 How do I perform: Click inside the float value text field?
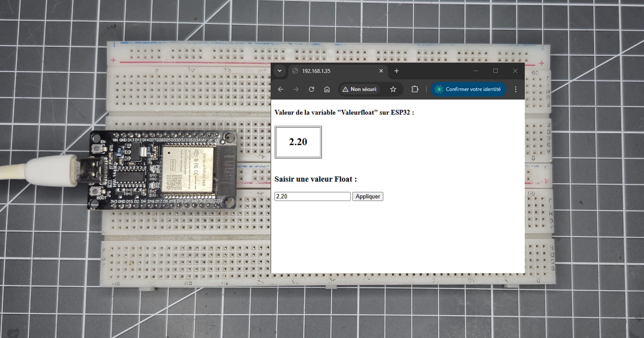click(x=312, y=196)
